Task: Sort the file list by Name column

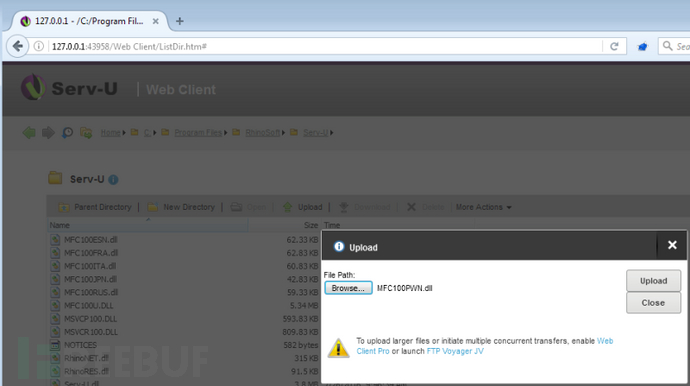Action: pos(147,225)
